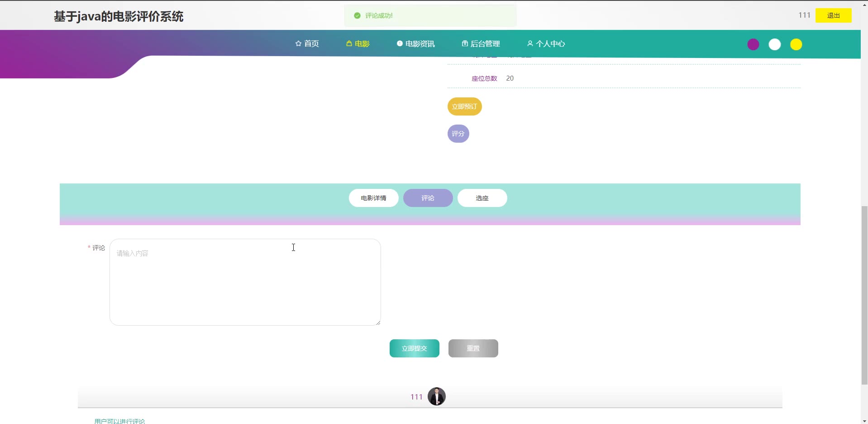Click the page vertical scrollbar thumb

864,295
